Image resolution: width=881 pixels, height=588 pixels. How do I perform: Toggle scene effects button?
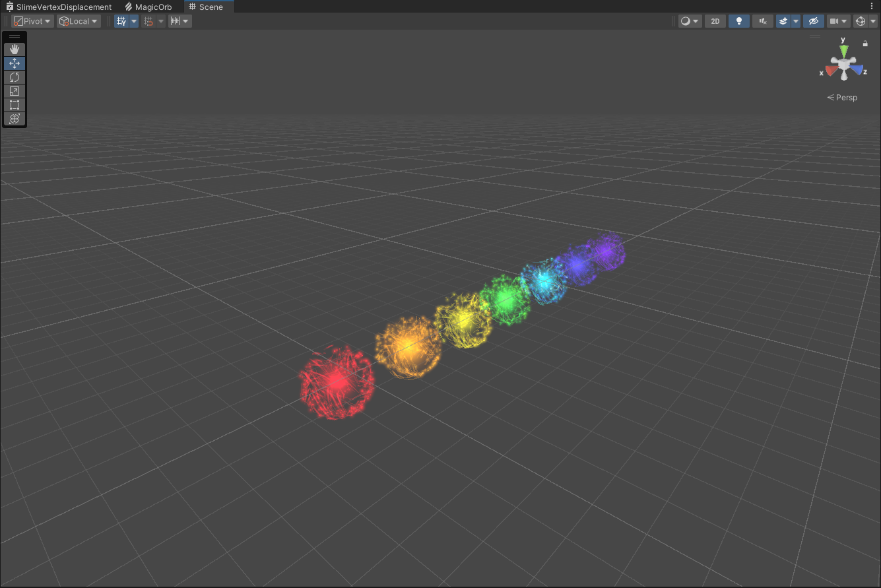click(x=783, y=21)
